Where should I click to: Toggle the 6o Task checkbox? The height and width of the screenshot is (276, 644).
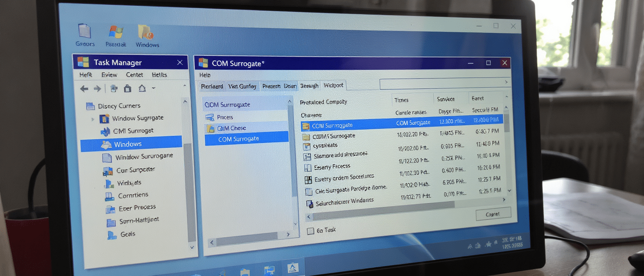310,231
